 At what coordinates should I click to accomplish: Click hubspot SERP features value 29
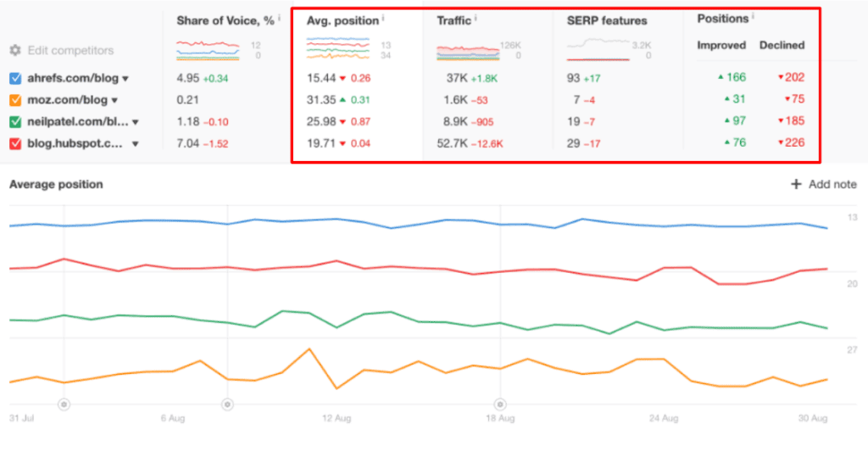(574, 143)
